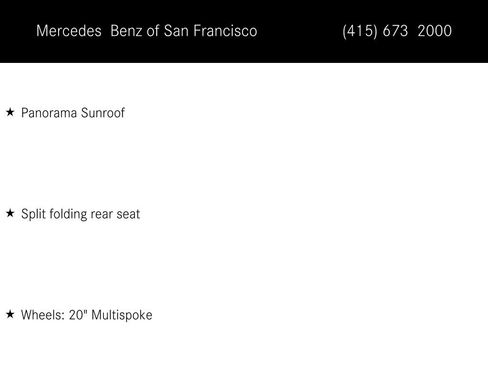488x366 pixels.
Task: Click the star icon beside Panorama Sunroof
Action: click(x=10, y=112)
